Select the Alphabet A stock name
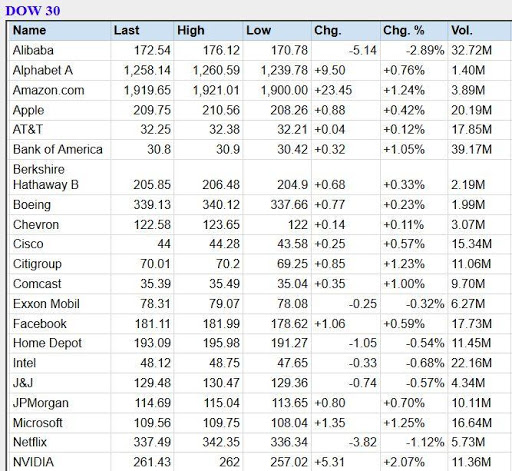 (43, 70)
